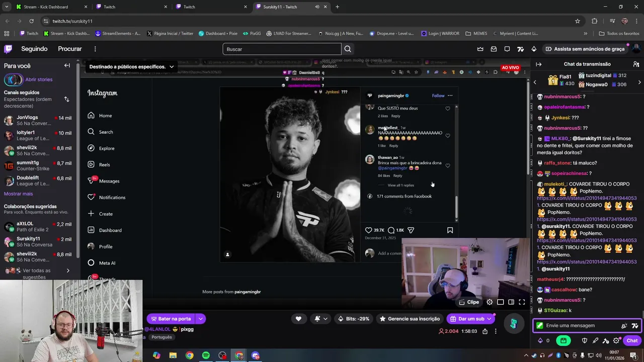The height and width of the screenshot is (362, 644).
Task: Open Bater na porta dropdown arrow
Action: 200,318
